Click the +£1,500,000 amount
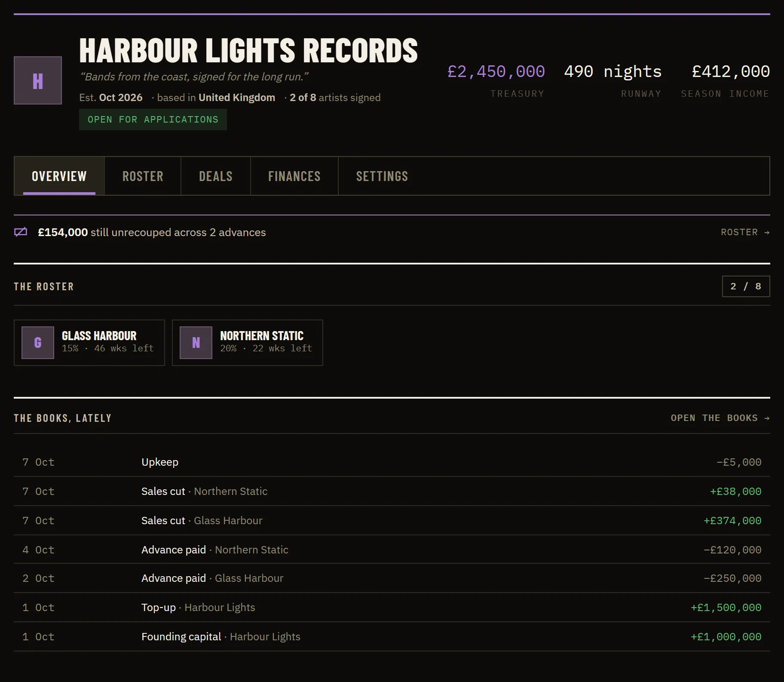784x682 pixels. click(x=726, y=608)
